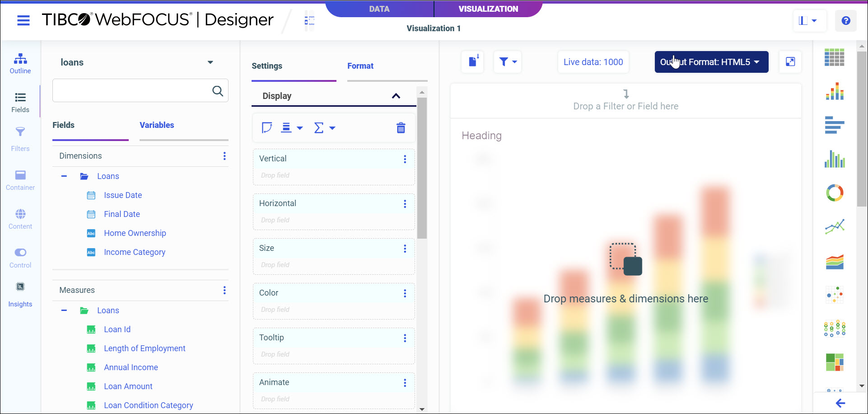Click the Live data: 1000 button
Image resolution: width=868 pixels, height=414 pixels.
(593, 62)
